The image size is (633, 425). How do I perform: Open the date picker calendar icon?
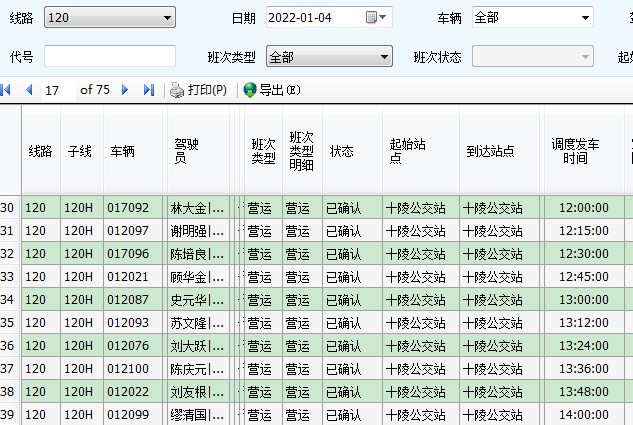(372, 17)
